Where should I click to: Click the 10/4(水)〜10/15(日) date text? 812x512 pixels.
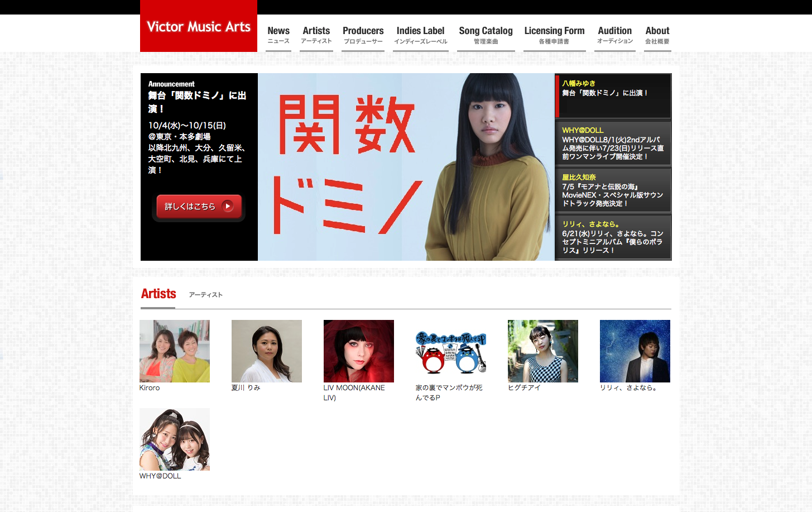pyautogui.click(x=187, y=126)
